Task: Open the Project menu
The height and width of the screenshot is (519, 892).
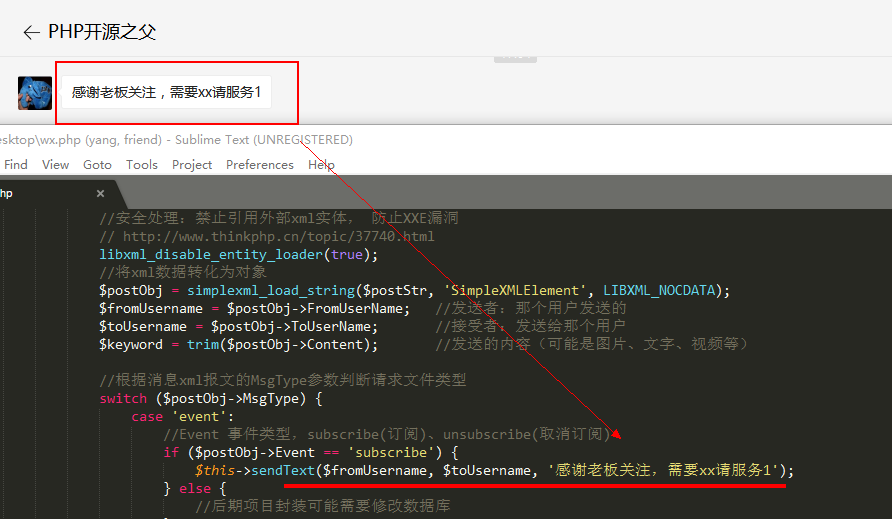Action: 192,164
